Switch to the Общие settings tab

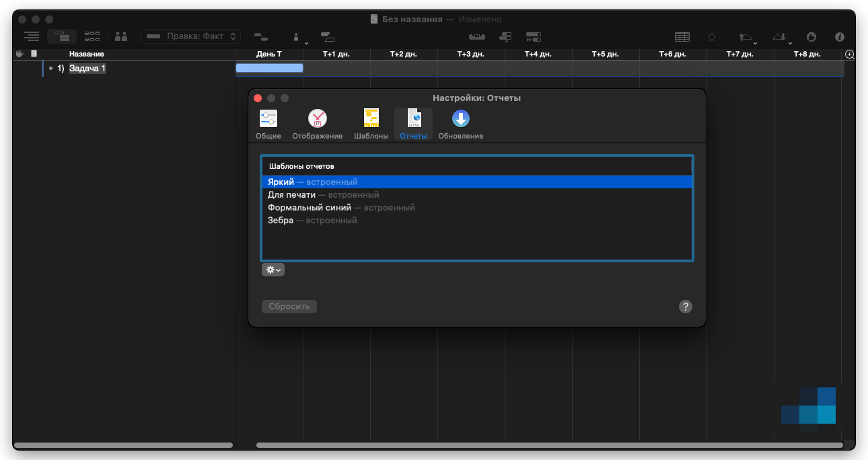[x=268, y=124]
